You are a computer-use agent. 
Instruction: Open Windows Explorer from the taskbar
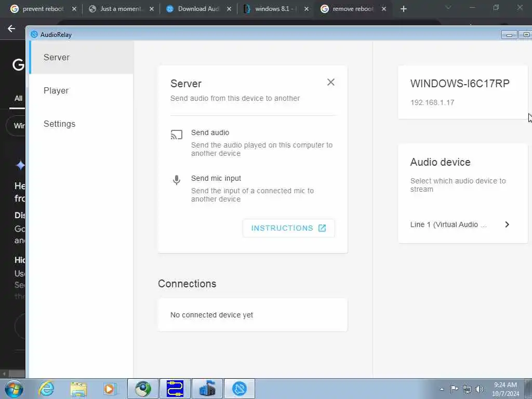click(x=79, y=389)
